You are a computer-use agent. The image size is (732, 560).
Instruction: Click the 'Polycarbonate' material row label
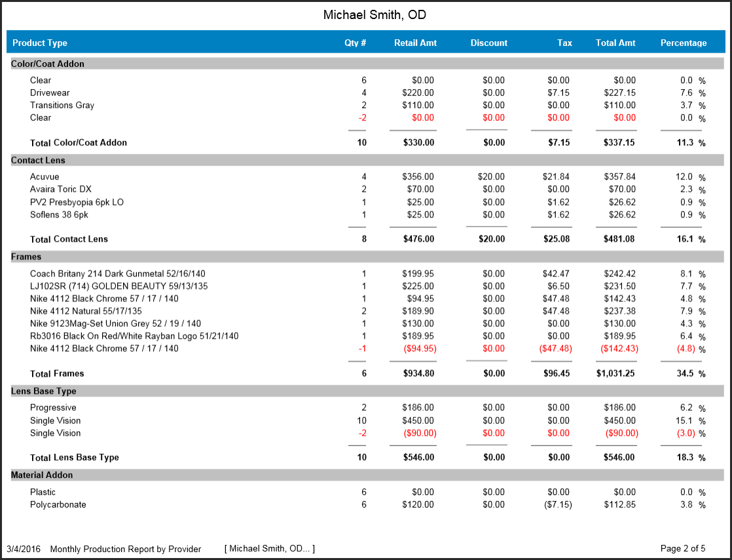[58, 506]
